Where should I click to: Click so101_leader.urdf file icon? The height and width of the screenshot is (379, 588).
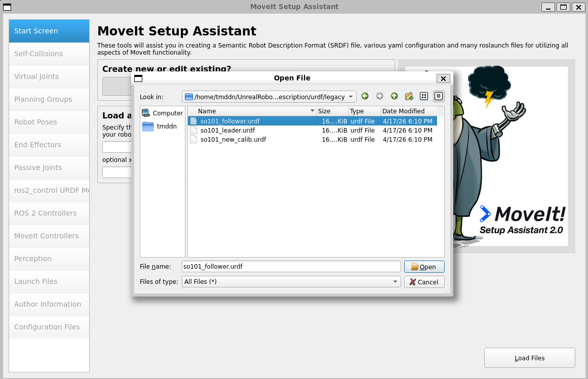click(193, 130)
